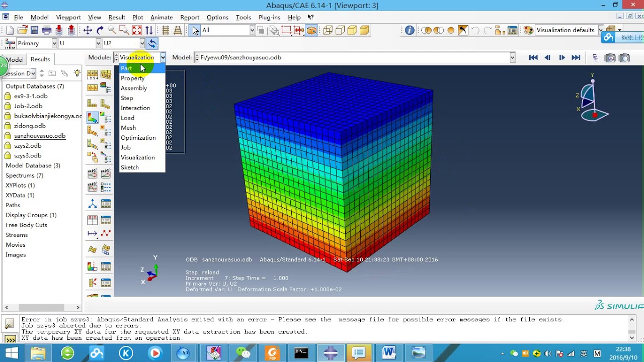Image resolution: width=644 pixels, height=362 pixels.
Task: Click the New Model Database icon
Action: [10, 30]
